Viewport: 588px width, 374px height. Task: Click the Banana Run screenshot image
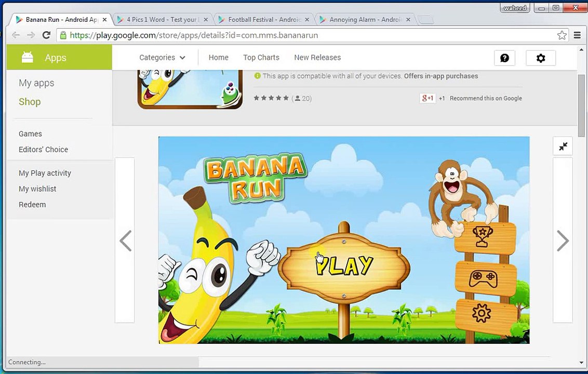pyautogui.click(x=344, y=240)
